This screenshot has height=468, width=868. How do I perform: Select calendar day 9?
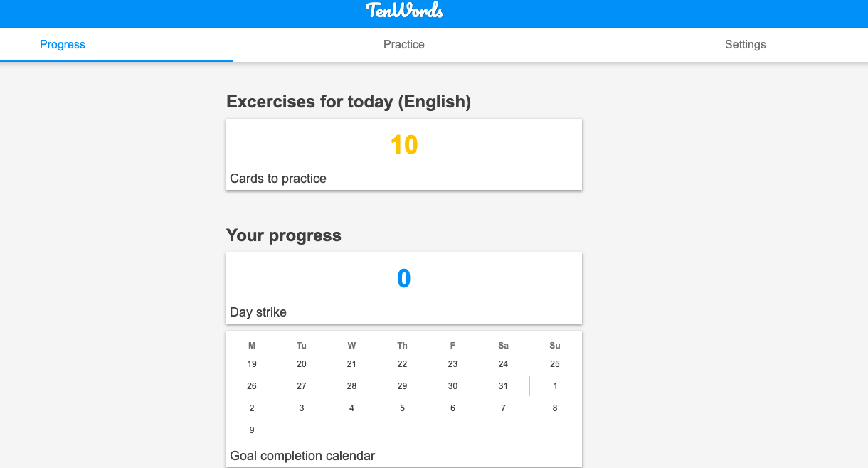click(x=252, y=430)
